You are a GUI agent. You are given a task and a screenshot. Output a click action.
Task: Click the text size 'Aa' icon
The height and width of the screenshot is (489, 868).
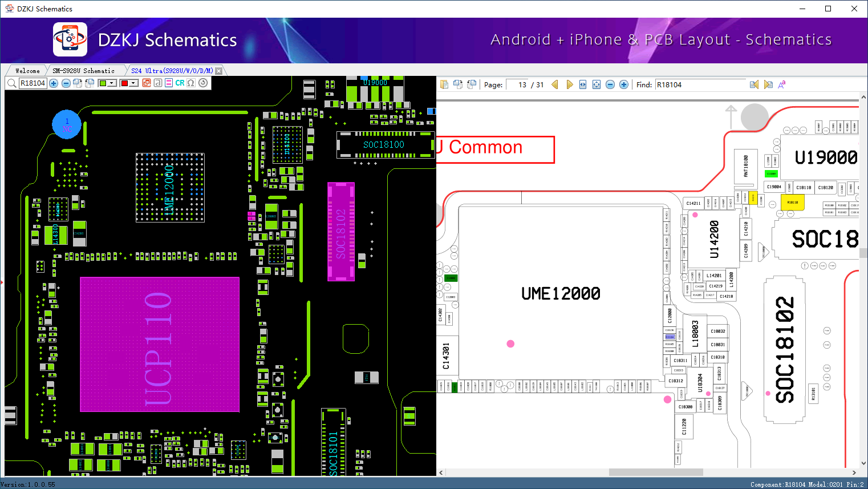[782, 84]
